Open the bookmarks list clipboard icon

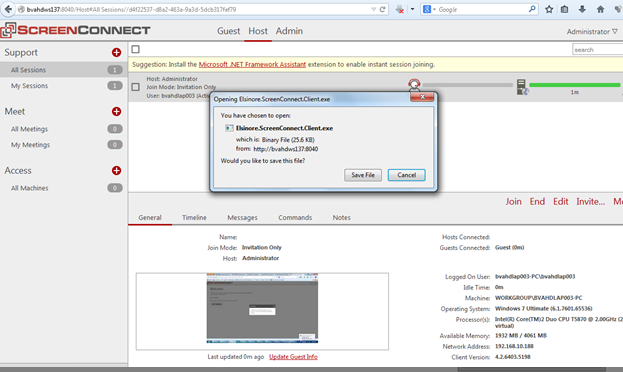tap(565, 9)
